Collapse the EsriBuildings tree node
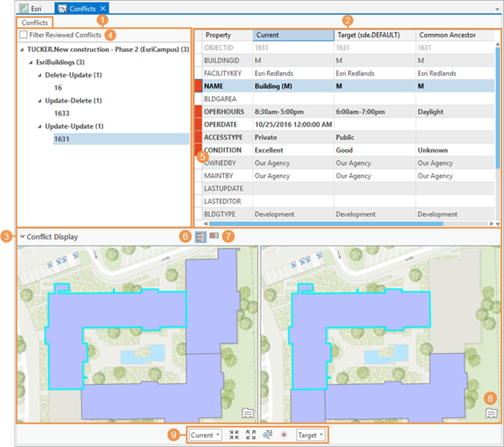Viewport: 504px width, 447px height. [x=30, y=62]
